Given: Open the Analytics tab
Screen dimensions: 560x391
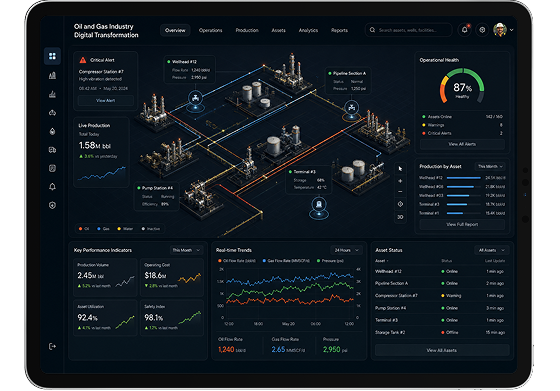Looking at the screenshot, I should (x=308, y=30).
